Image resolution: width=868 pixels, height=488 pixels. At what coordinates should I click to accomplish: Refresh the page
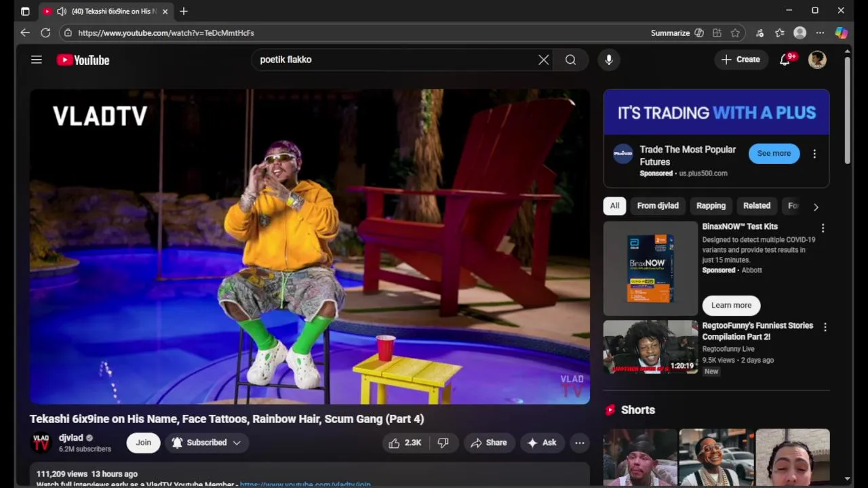45,33
